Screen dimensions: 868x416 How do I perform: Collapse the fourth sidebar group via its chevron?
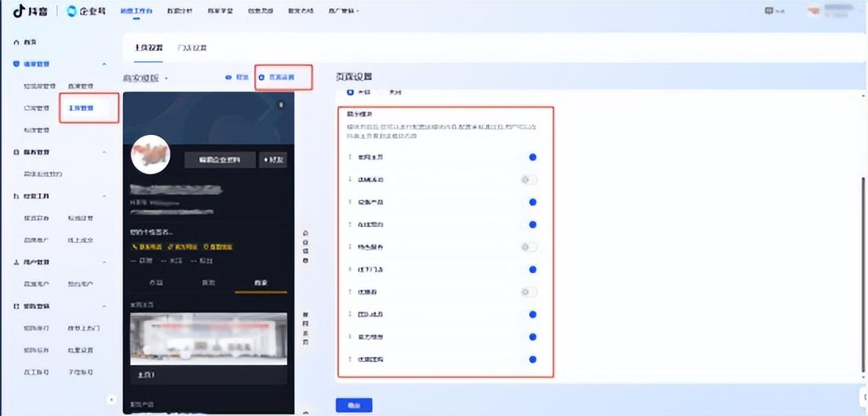pos(104,262)
